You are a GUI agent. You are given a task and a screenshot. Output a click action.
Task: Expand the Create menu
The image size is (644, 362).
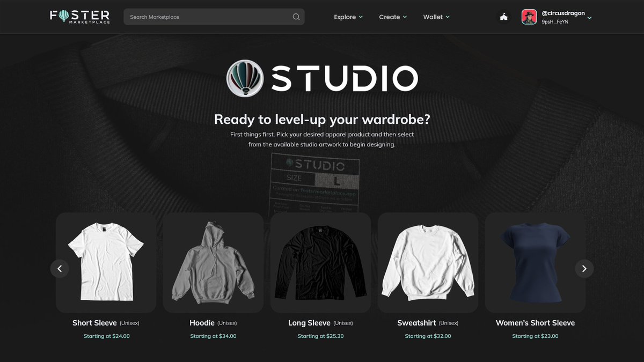[393, 17]
